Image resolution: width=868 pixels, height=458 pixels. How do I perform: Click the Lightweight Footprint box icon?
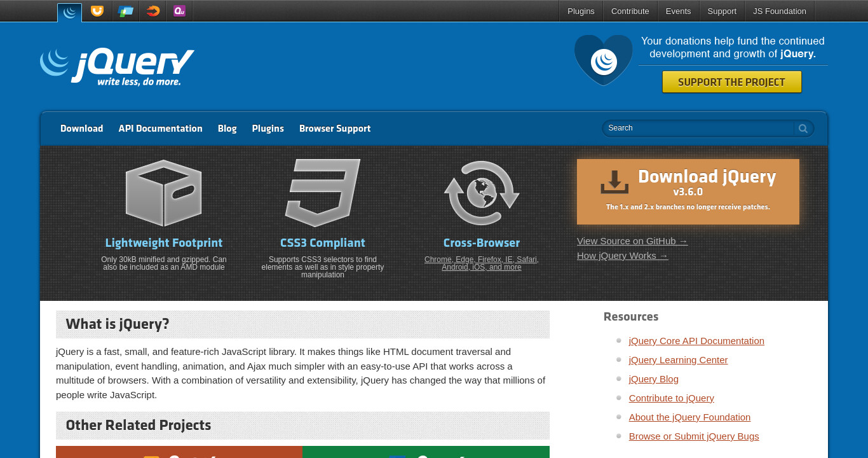tap(164, 193)
